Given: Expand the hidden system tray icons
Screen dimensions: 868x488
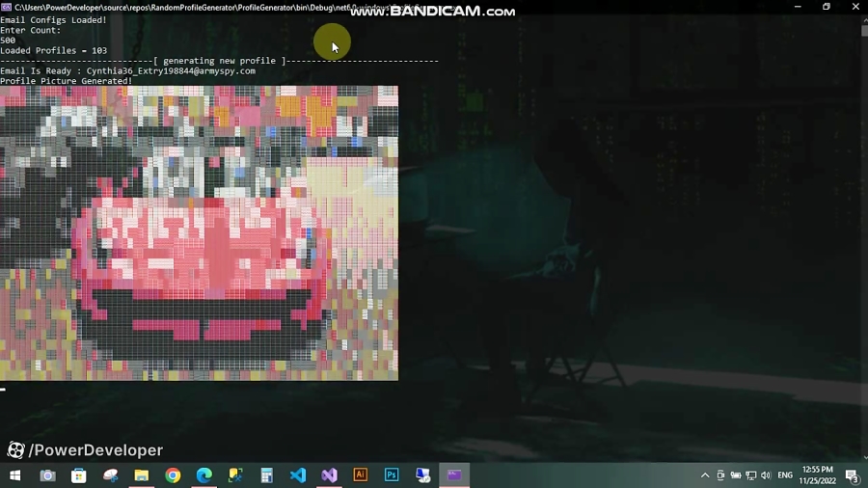Looking at the screenshot, I should pos(705,475).
